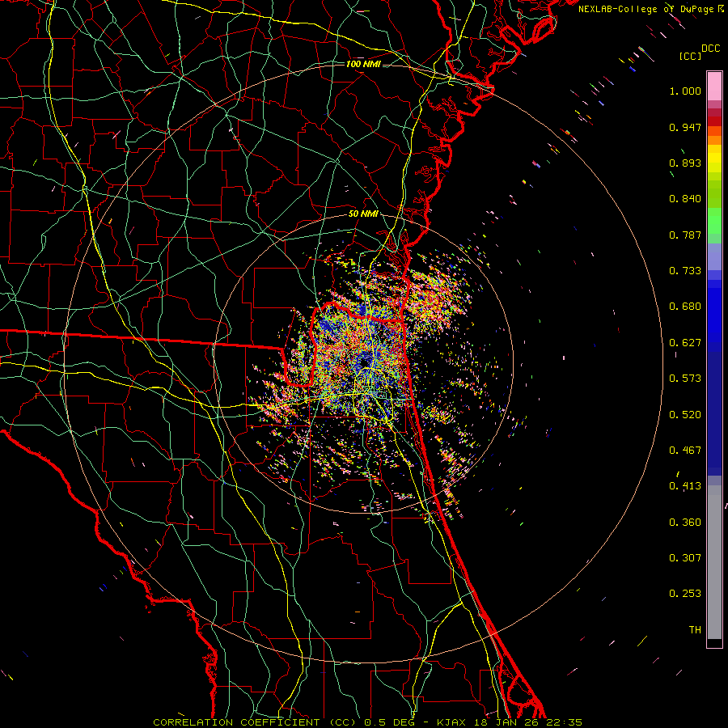This screenshot has width=728, height=728.
Task: Click the 50 NMI range ring label
Action: 363,214
